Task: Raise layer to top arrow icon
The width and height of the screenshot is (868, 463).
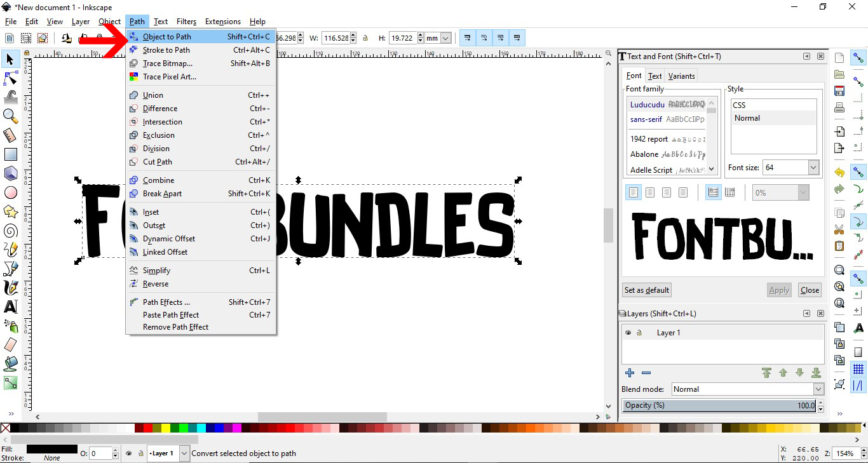Action: pyautogui.click(x=766, y=373)
